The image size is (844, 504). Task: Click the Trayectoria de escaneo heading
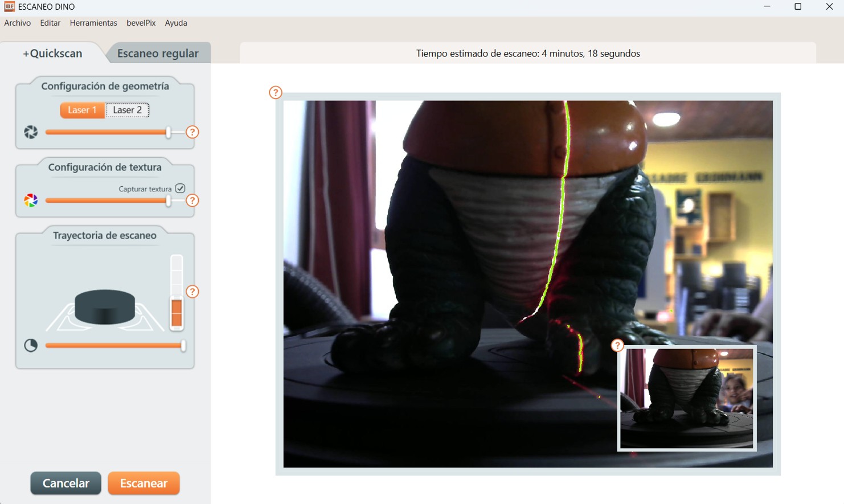pos(105,235)
